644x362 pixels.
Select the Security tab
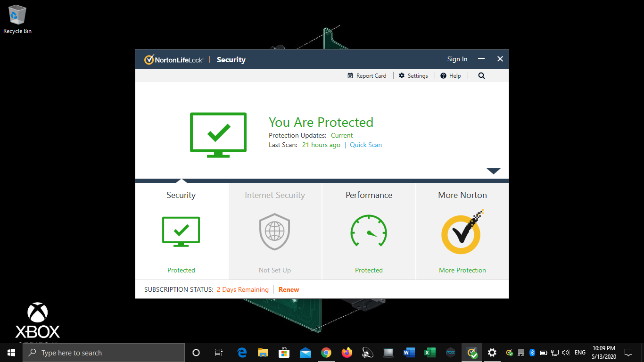[x=182, y=231]
